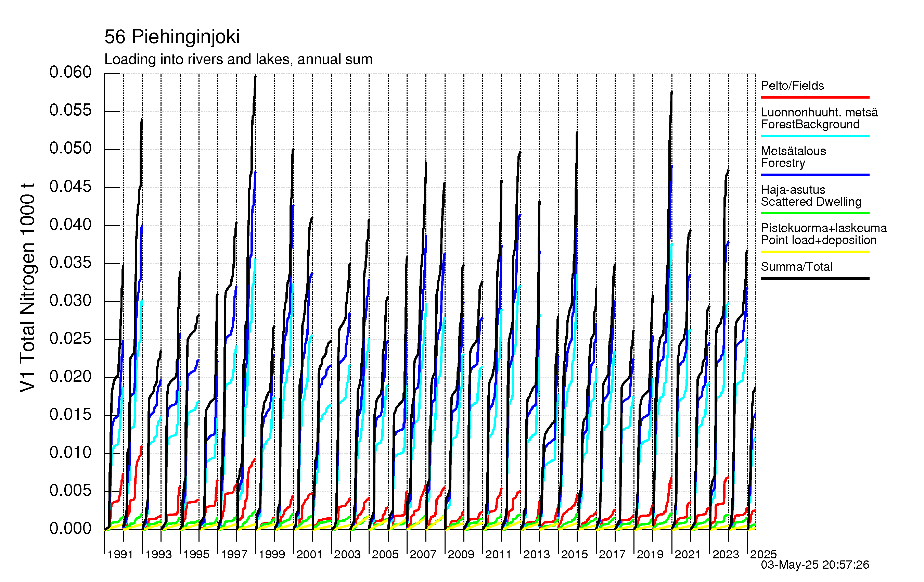The height and width of the screenshot is (582, 924).
Task: Click the x-axis year label 2001
Action: click(x=309, y=554)
